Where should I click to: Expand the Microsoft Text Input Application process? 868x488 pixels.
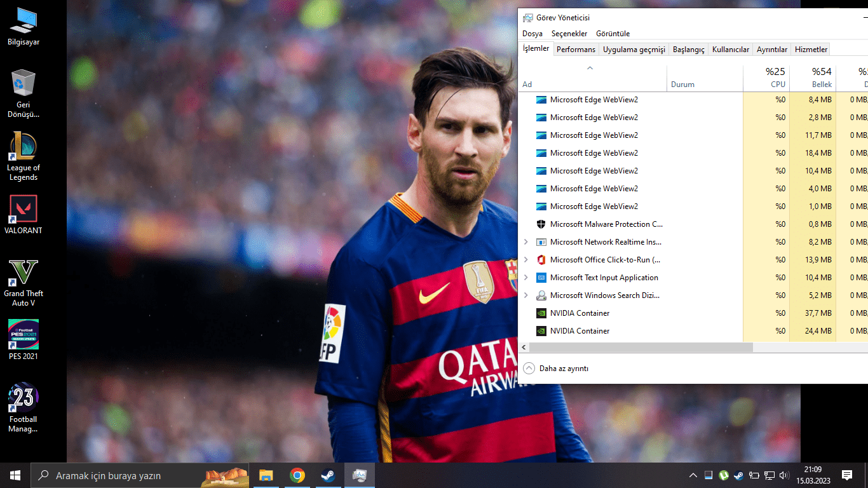pos(526,278)
